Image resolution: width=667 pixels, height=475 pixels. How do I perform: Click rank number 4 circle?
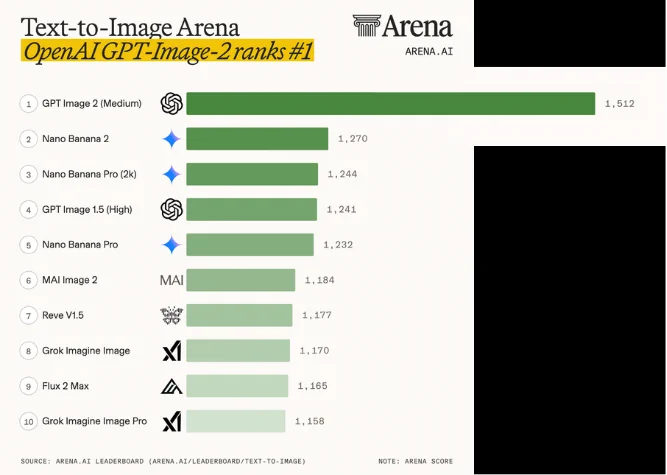(29, 210)
